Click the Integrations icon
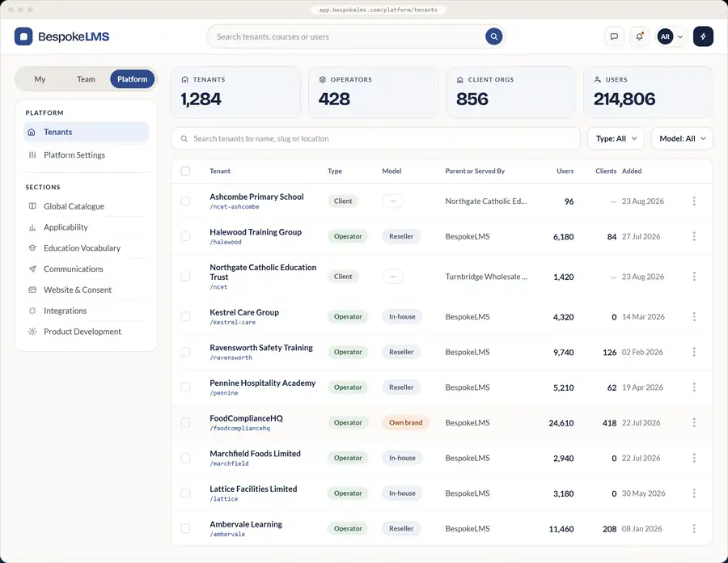Viewport: 728px width, 563px height. pos(32,311)
